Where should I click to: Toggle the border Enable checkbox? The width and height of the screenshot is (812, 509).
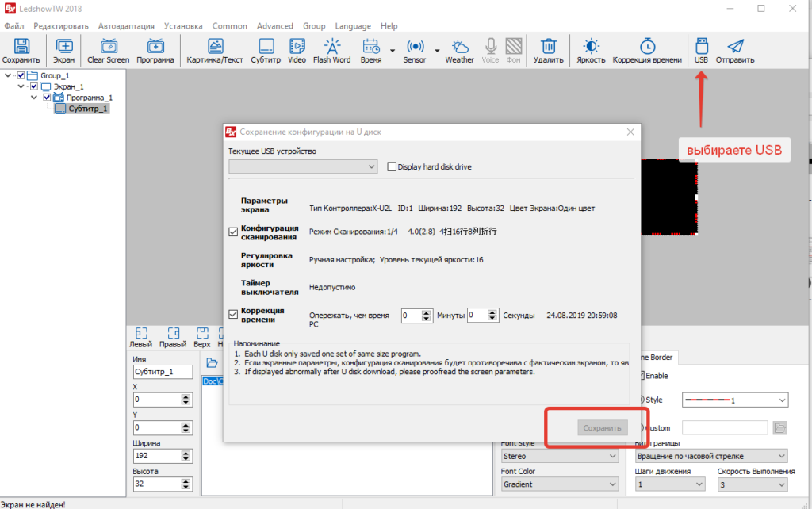[x=642, y=375]
